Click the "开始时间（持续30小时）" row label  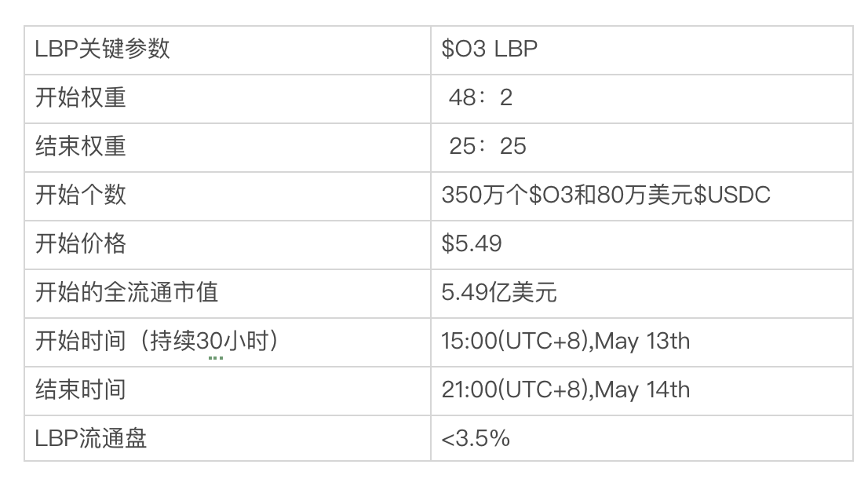[x=157, y=341]
